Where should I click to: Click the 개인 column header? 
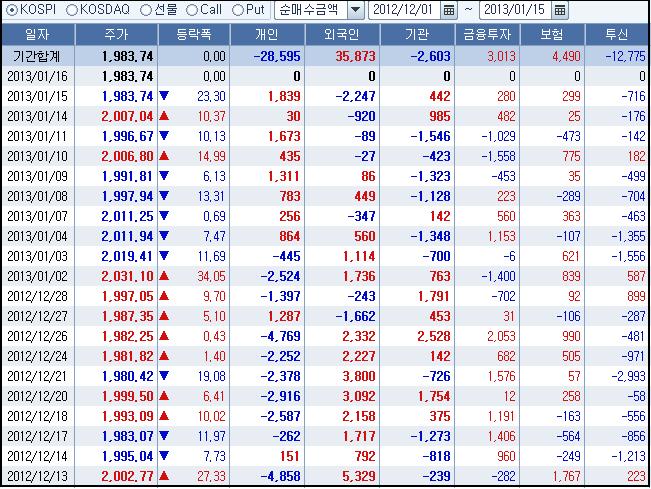pos(267,34)
